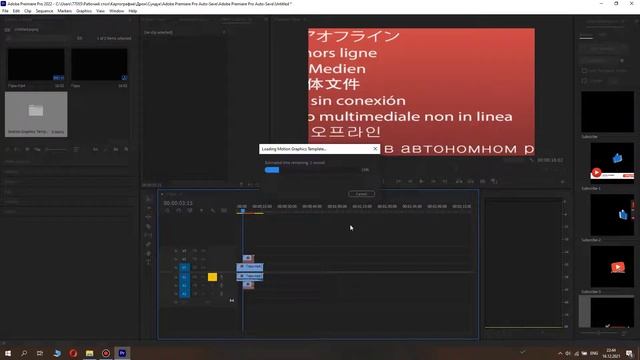Select the Subscribe 1 template thumbnail
This screenshot has width=640, height=360.
pyautogui.click(x=612, y=163)
